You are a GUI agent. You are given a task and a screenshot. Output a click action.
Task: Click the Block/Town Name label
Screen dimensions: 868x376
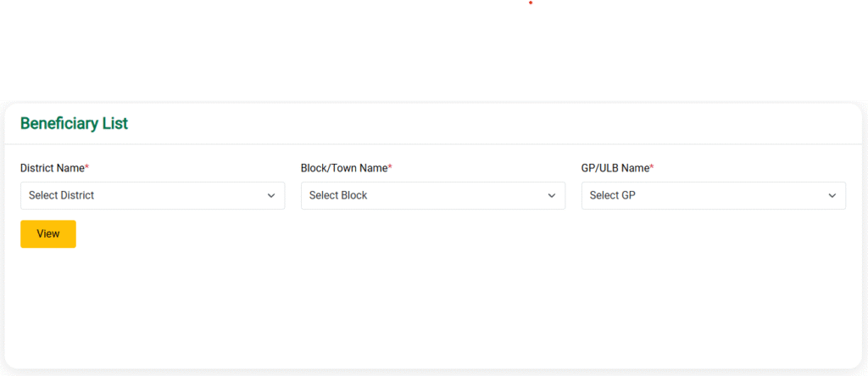pos(344,168)
